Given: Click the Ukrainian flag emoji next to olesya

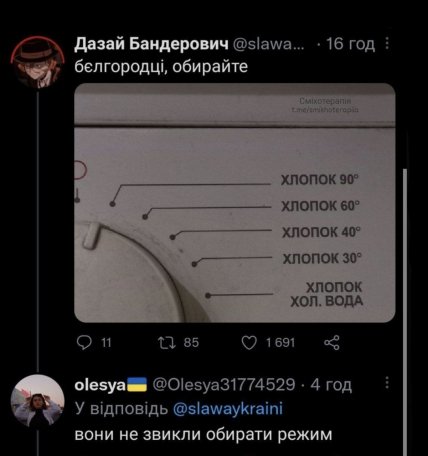Looking at the screenshot, I should [137, 384].
